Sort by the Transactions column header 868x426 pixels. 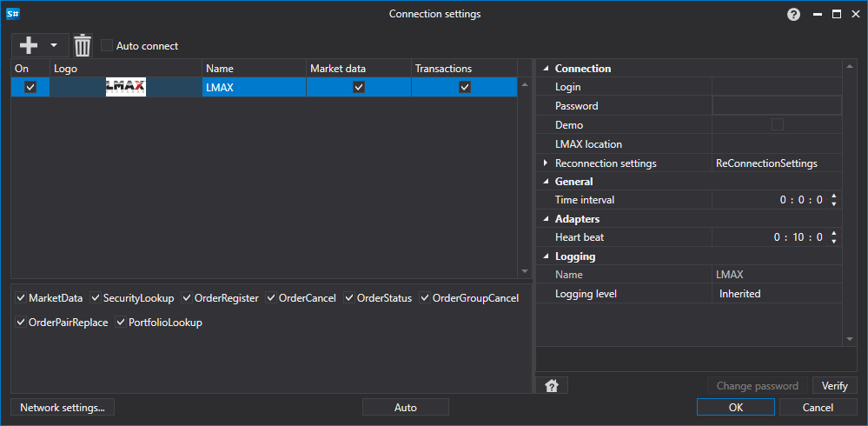point(465,69)
